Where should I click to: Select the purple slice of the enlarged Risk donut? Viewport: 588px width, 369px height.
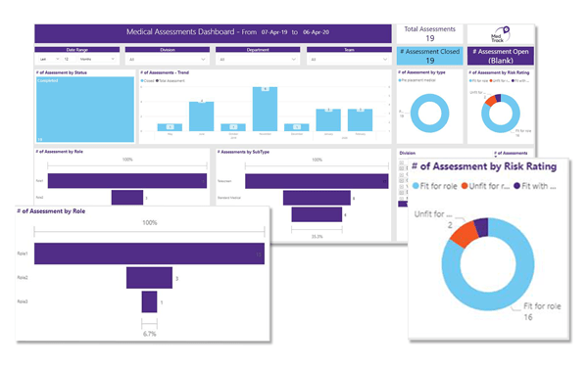[482, 228]
